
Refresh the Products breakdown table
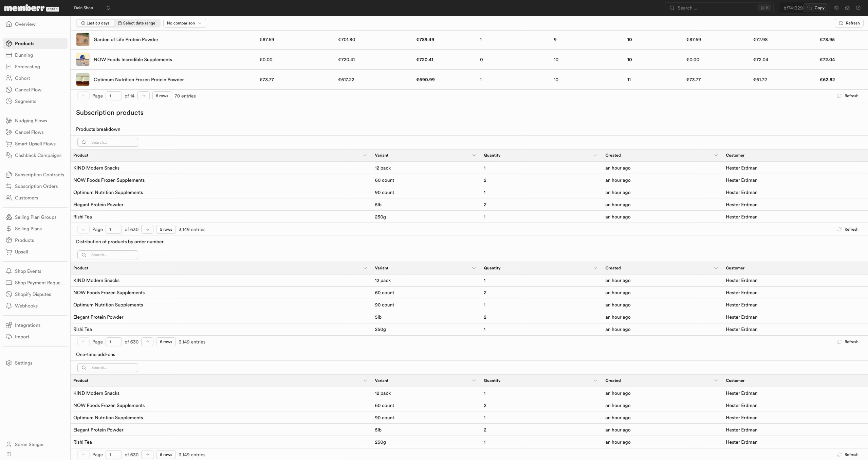tap(848, 229)
